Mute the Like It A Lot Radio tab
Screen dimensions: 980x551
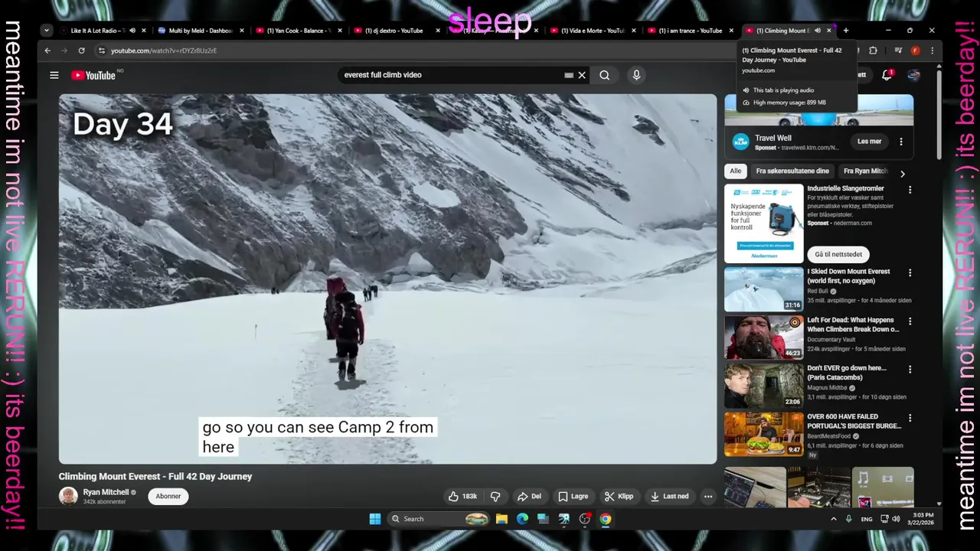132,31
